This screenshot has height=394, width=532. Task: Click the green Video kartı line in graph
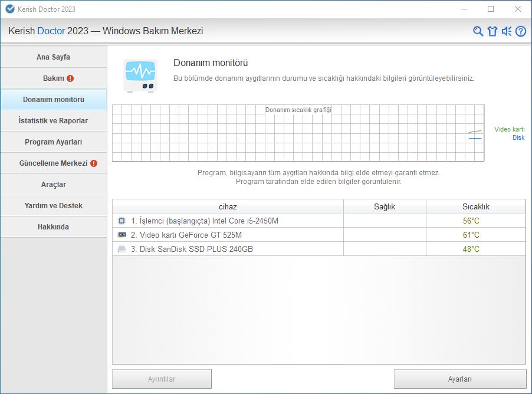pyautogui.click(x=475, y=132)
